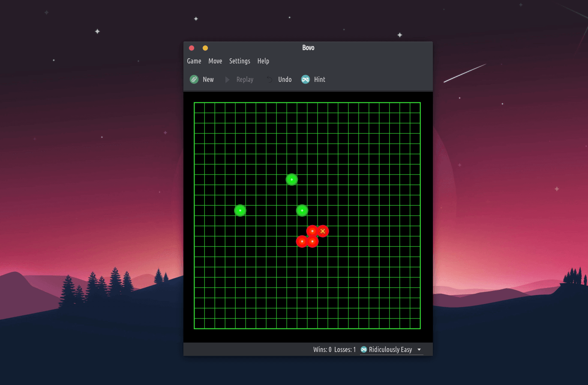Open the Move menu

[x=215, y=61]
